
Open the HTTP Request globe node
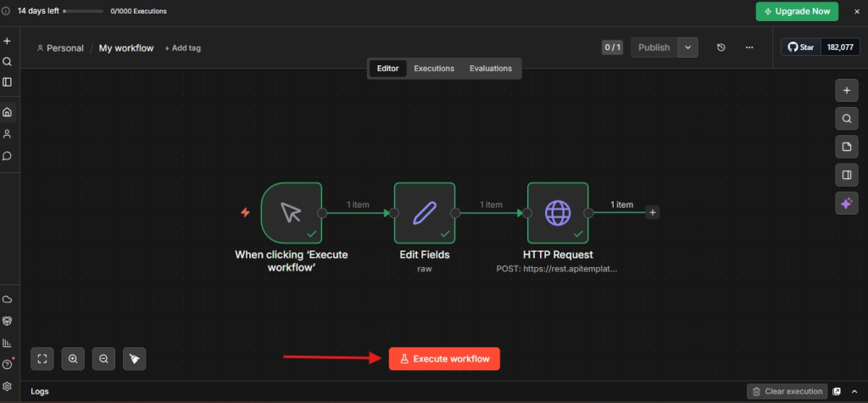click(557, 213)
